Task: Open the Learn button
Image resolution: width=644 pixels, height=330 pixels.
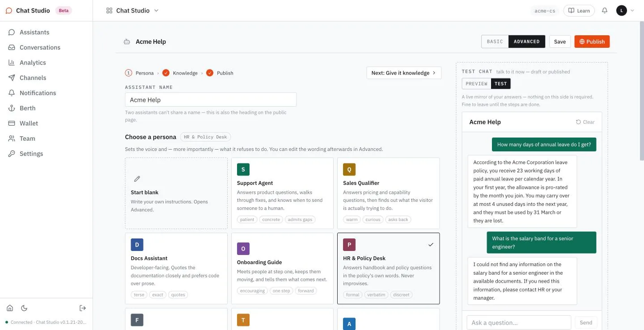Action: coord(579,11)
